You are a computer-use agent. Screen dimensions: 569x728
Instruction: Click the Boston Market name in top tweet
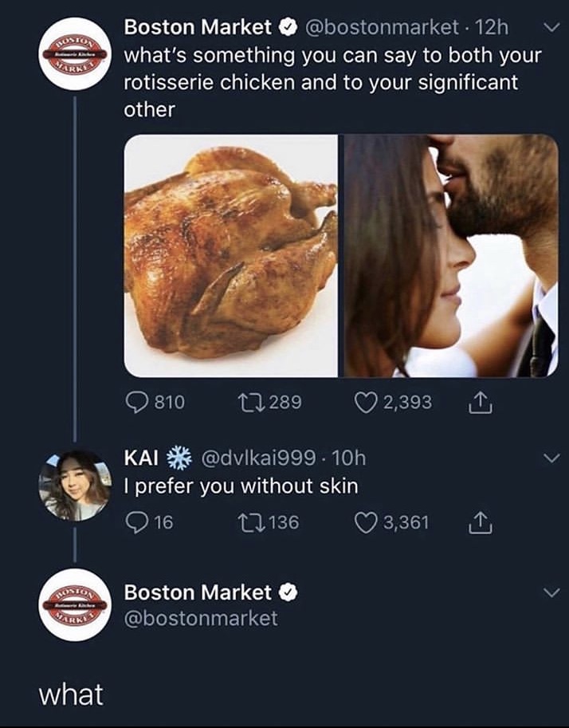[198, 28]
